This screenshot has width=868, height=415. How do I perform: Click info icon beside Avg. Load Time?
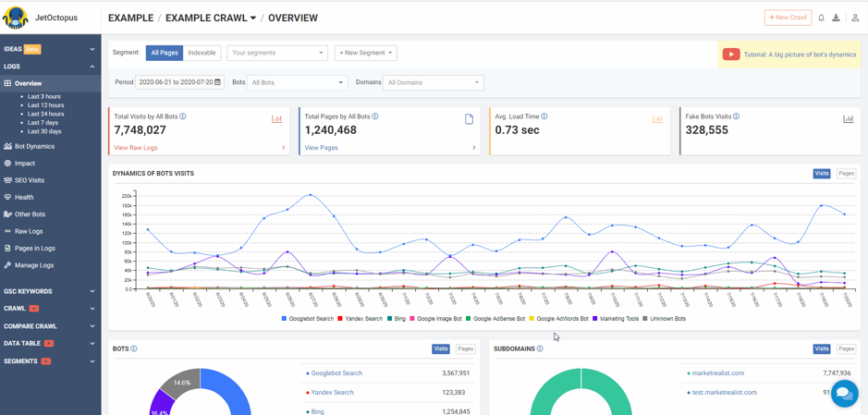point(544,116)
